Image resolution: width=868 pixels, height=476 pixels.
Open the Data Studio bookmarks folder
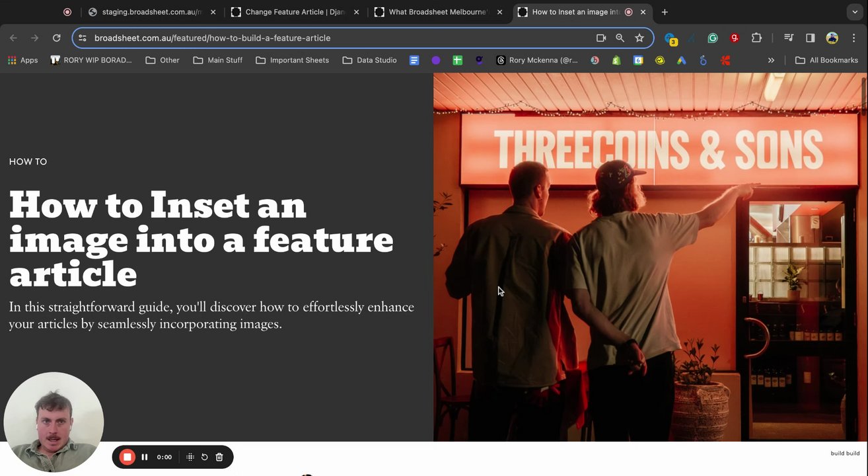point(370,60)
